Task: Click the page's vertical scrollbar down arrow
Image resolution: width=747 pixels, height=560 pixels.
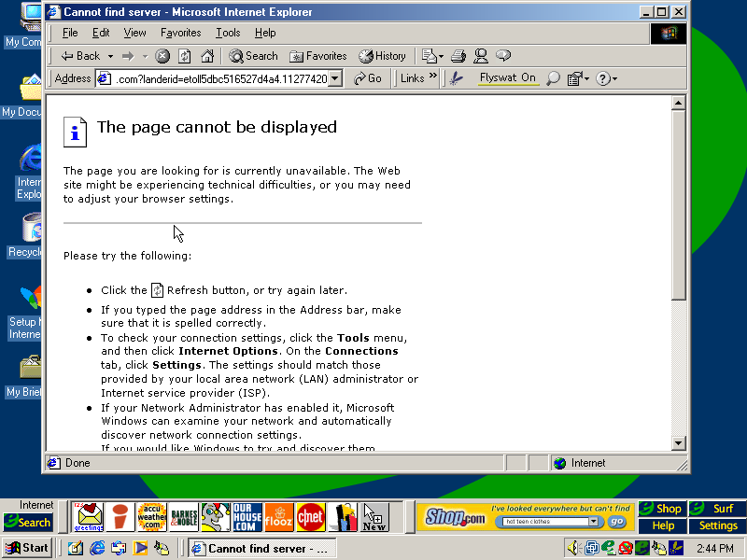Action: pos(679,443)
